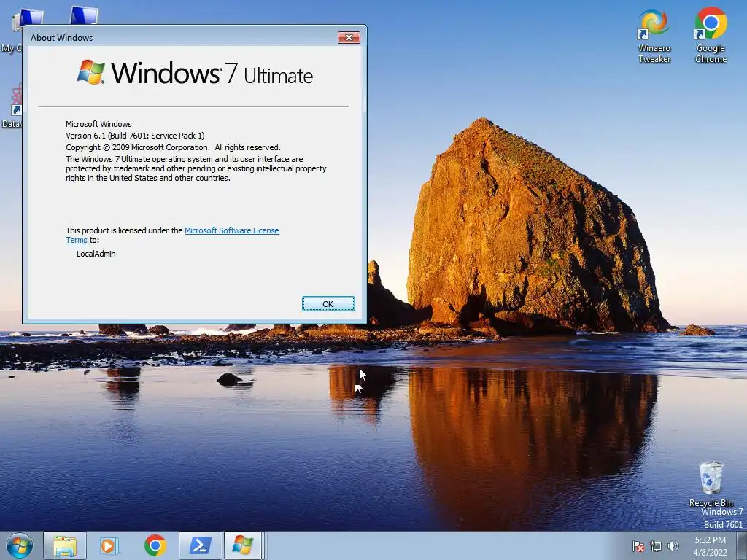The height and width of the screenshot is (560, 747).
Task: Open the Action Center flag tray icon
Action: pos(638,546)
